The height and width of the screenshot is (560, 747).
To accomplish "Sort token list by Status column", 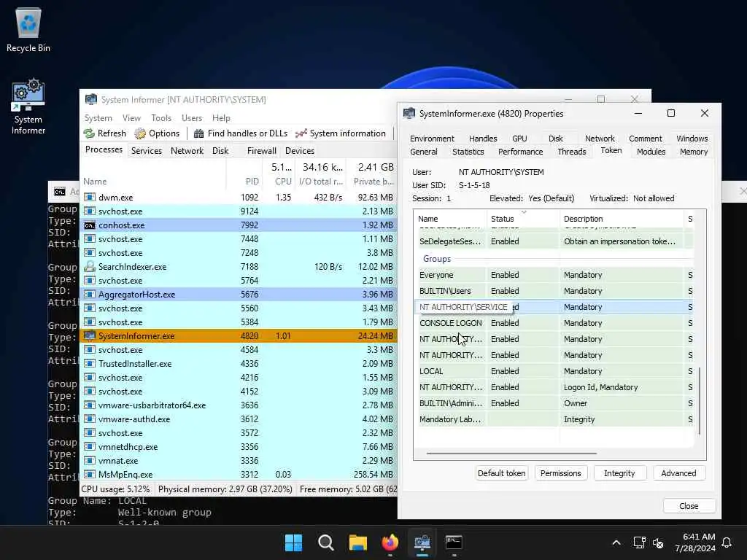I will click(x=522, y=219).
